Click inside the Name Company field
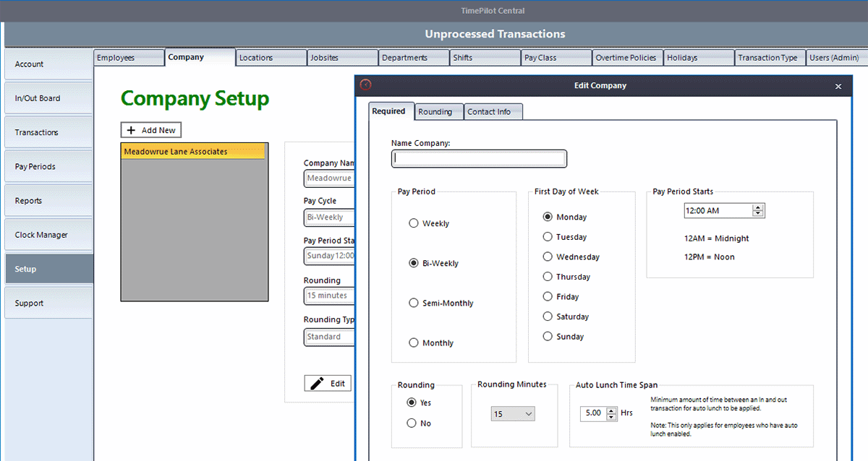Viewport: 868px width, 461px height. [x=479, y=158]
